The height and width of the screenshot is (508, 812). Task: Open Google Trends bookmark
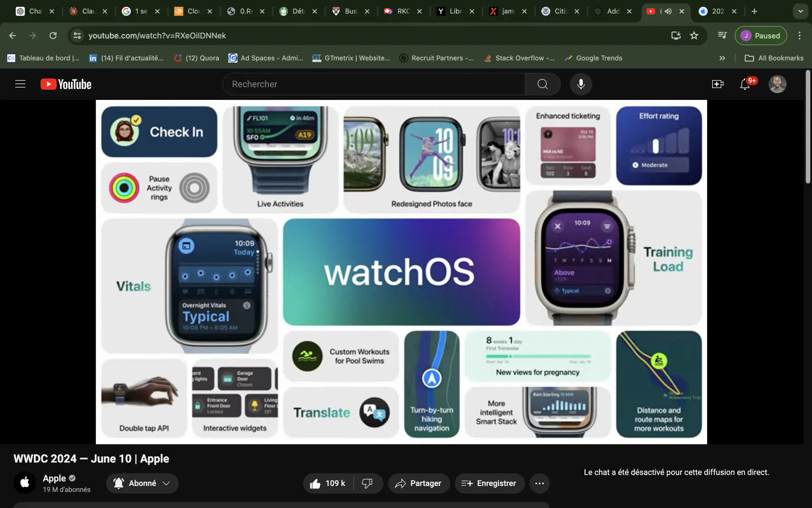coord(593,58)
